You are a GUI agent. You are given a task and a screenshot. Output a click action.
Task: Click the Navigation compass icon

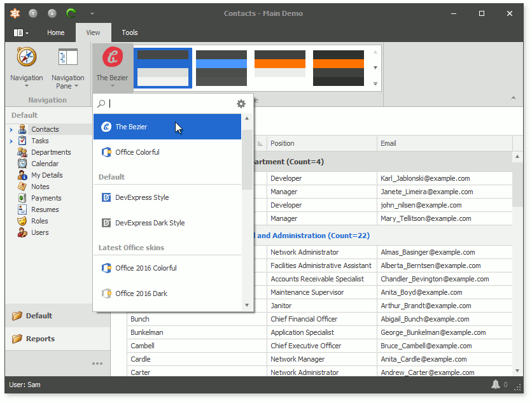click(x=27, y=57)
